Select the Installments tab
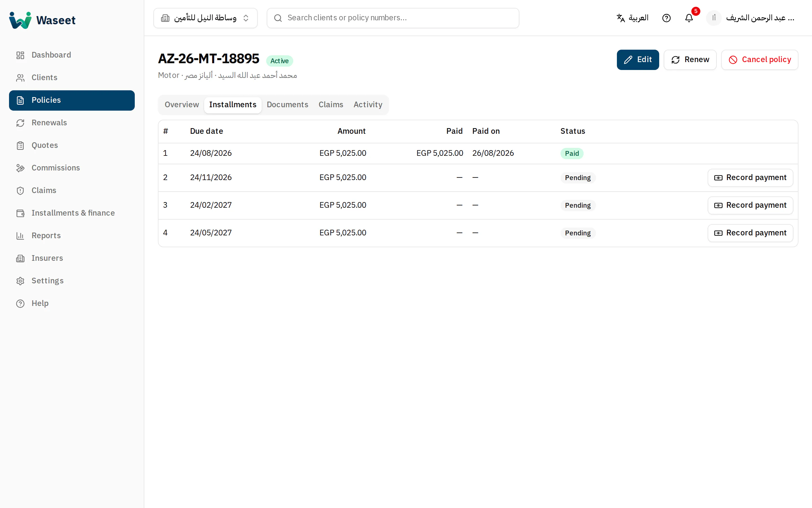 point(233,105)
